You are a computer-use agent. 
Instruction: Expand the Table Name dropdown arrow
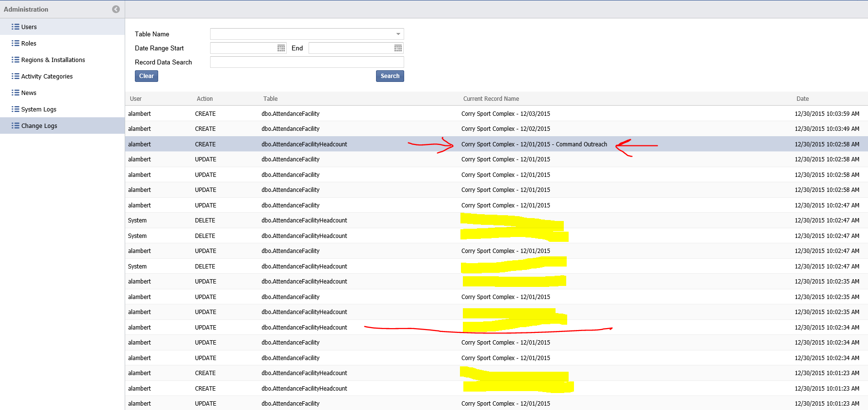398,34
